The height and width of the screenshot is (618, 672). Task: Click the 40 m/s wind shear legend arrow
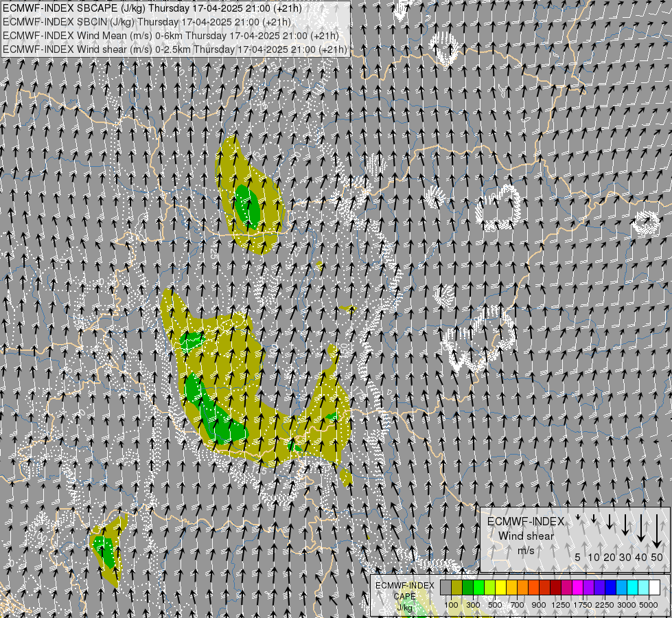coord(641,528)
